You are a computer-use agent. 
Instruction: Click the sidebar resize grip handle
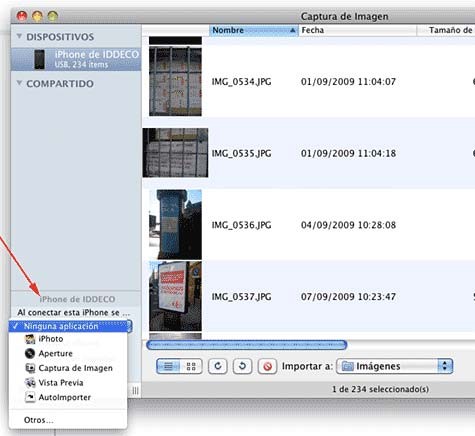tap(135, 390)
